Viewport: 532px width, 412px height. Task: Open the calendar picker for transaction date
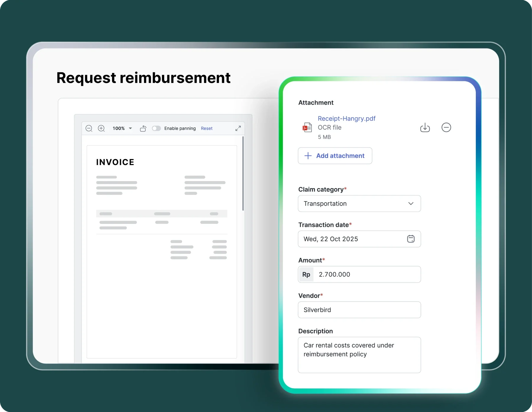point(411,239)
